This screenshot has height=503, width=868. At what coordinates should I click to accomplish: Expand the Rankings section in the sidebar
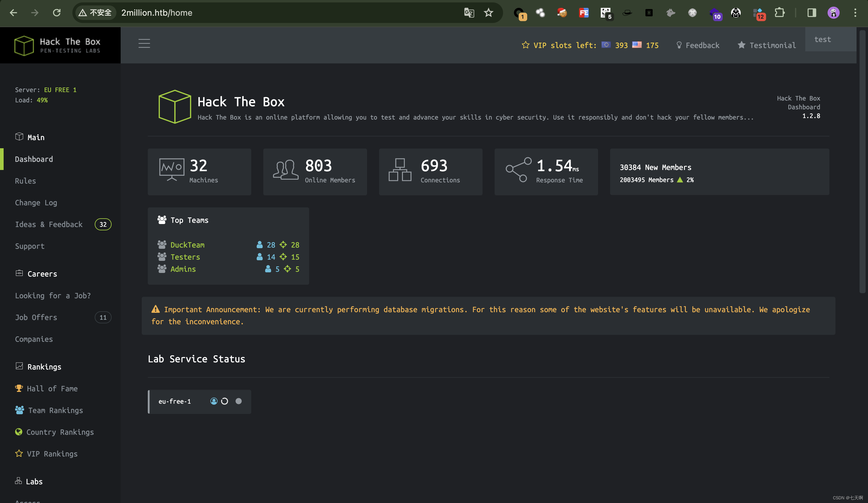[x=44, y=367]
